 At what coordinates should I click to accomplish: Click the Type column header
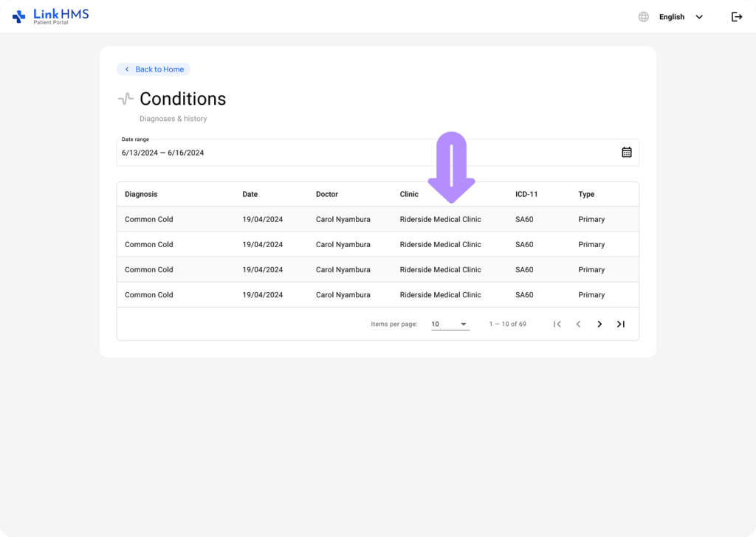(586, 194)
